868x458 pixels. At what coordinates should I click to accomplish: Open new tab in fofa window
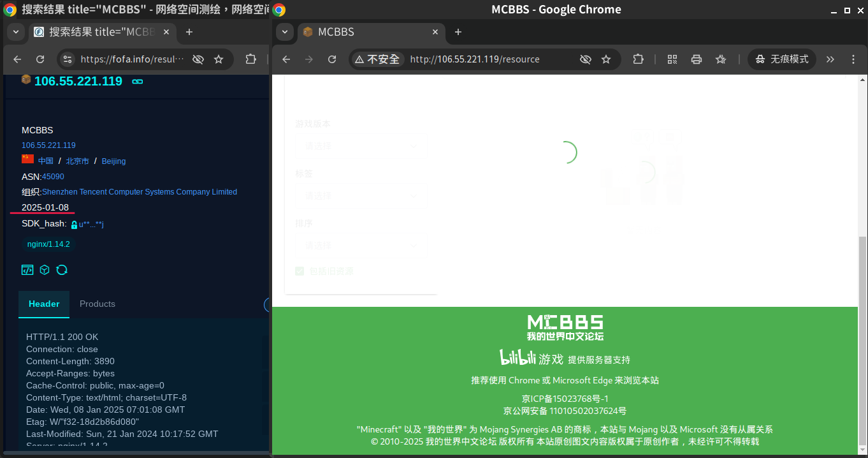pos(189,32)
